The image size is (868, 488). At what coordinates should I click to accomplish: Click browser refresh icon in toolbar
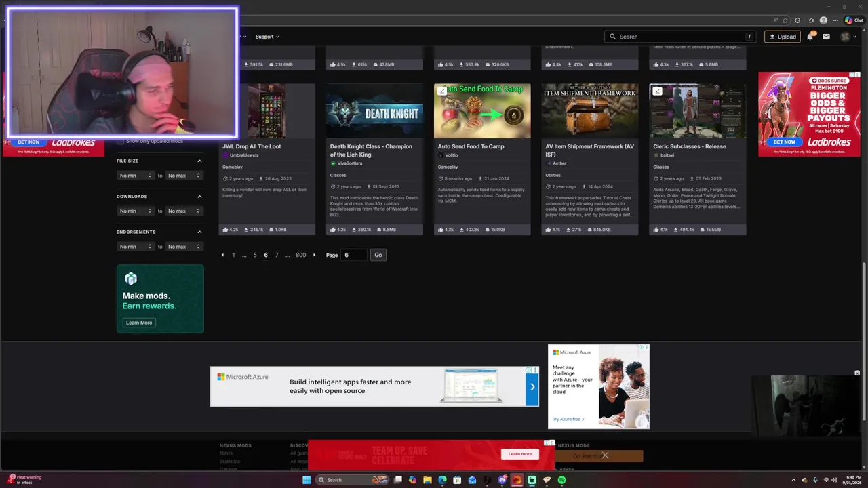797,20
